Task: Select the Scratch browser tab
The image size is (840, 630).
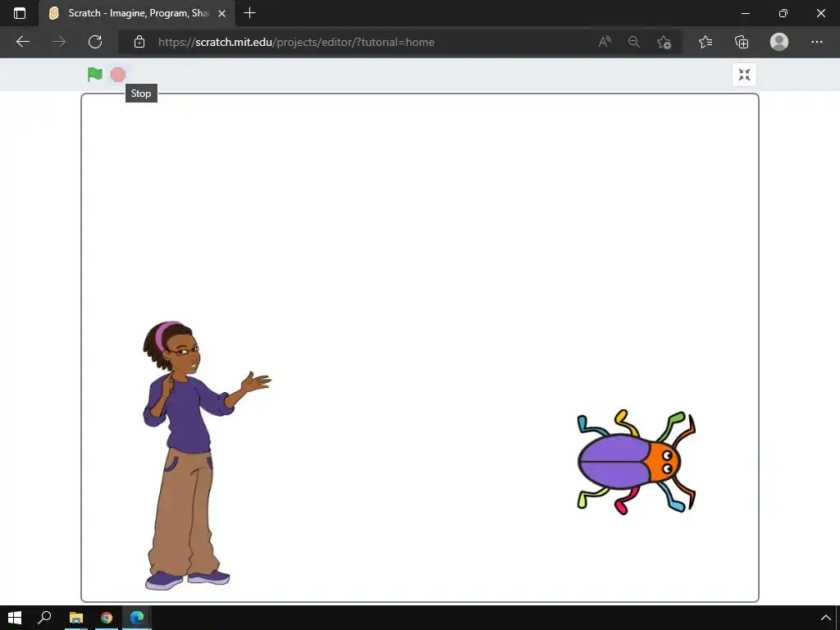Action: [137, 13]
